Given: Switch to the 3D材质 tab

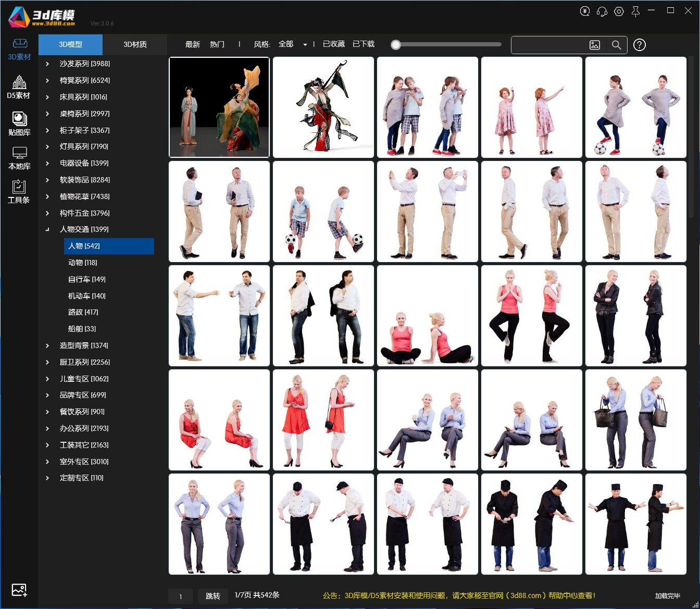Looking at the screenshot, I should pyautogui.click(x=135, y=45).
